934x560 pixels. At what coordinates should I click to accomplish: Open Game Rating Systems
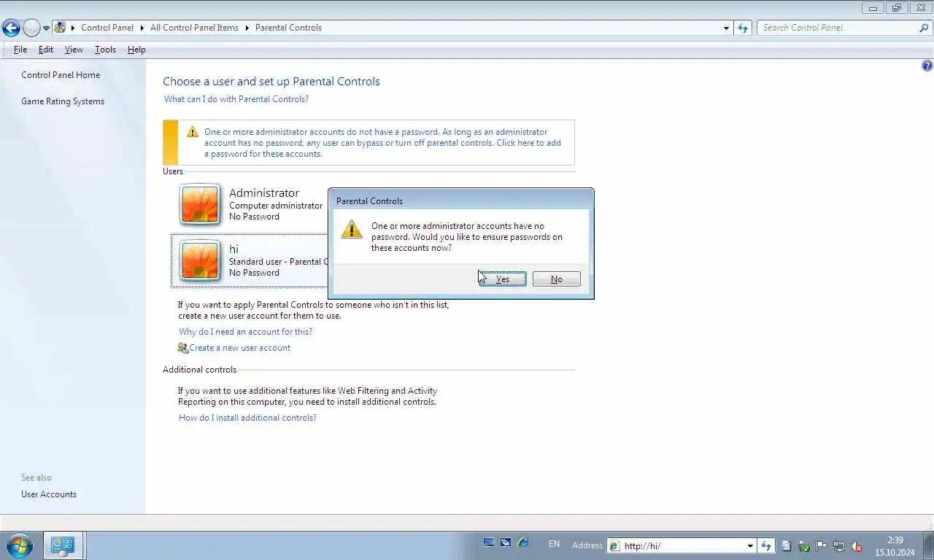(63, 101)
